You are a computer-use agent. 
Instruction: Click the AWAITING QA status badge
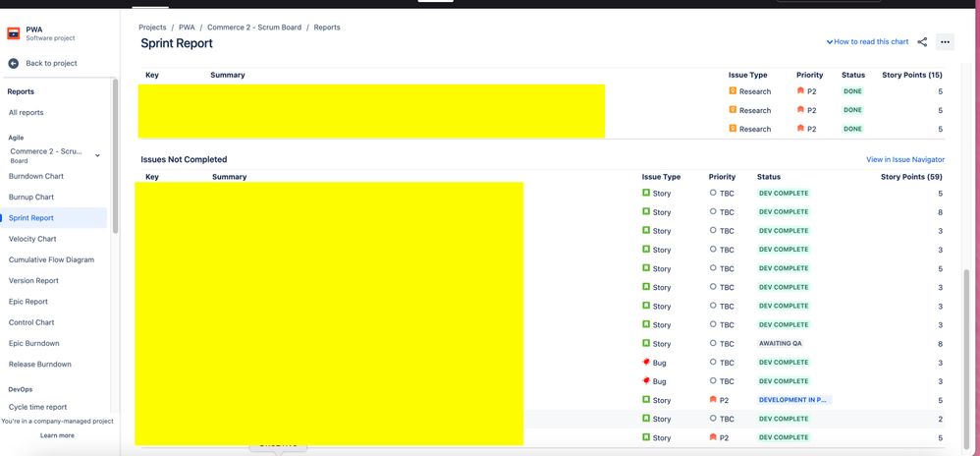780,343
